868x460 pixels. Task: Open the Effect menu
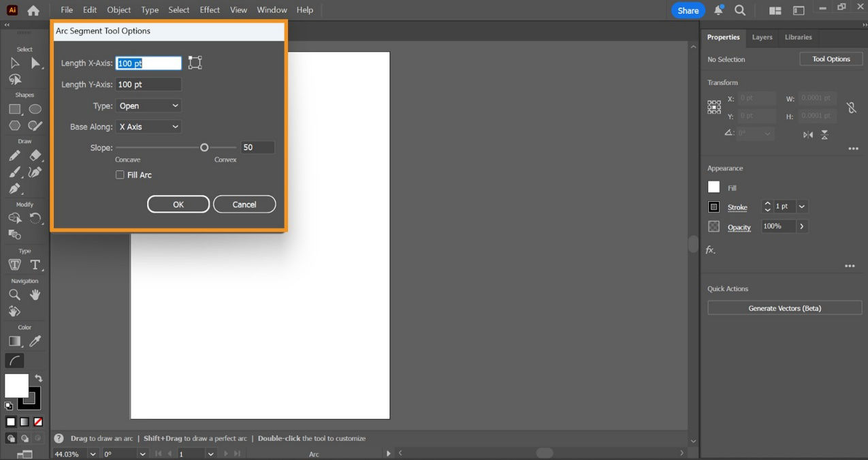pos(209,10)
